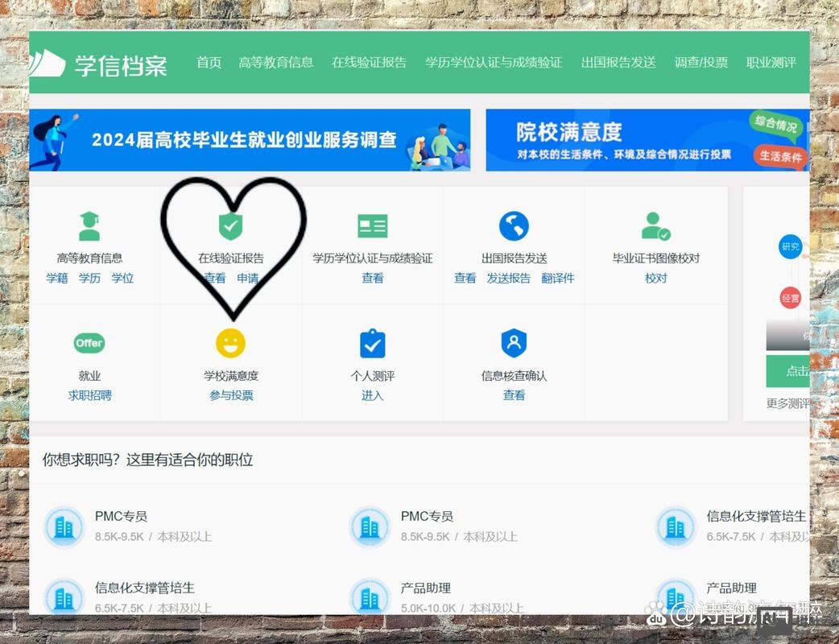Screen dimensions: 839x644
Task: Open the 求职招聘 link under 就业
Action: click(x=89, y=395)
